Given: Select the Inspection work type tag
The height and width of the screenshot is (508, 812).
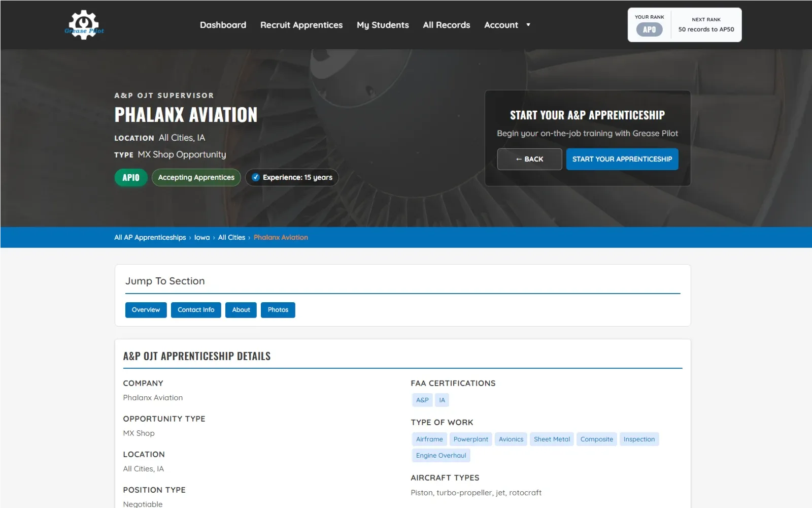Looking at the screenshot, I should [639, 439].
